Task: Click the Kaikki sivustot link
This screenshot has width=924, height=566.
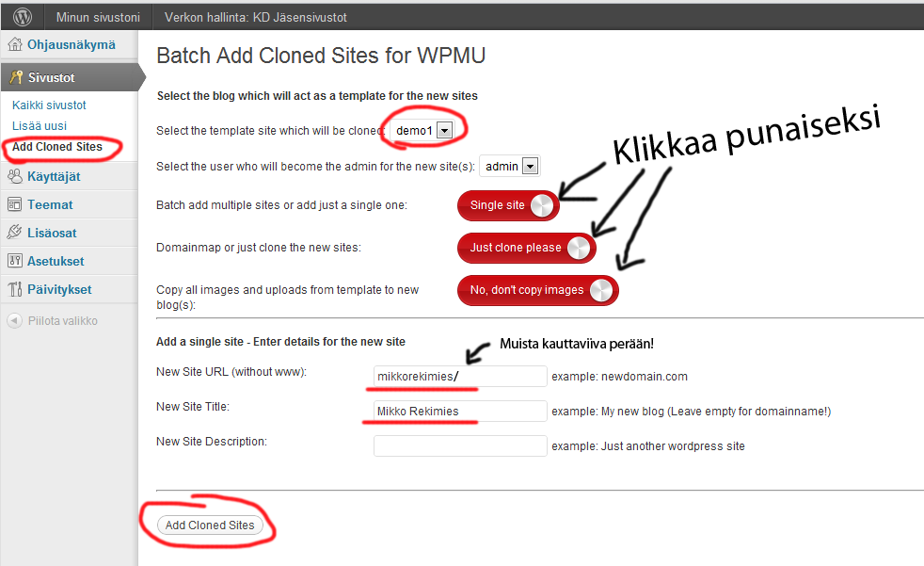Action: (x=49, y=105)
